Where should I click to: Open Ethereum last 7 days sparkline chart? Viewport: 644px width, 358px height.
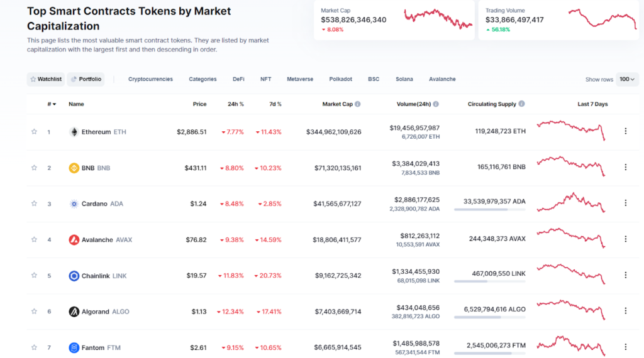[571, 131]
